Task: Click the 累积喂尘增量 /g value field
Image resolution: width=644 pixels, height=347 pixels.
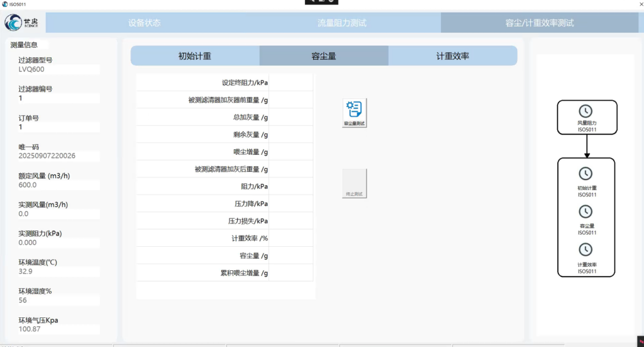Action: [x=291, y=273]
